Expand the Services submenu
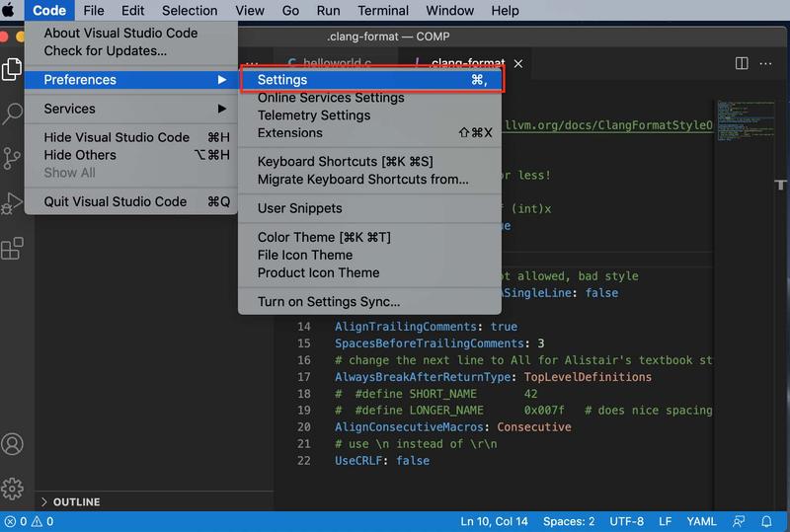Viewport: 790px width, 532px height. pos(135,109)
